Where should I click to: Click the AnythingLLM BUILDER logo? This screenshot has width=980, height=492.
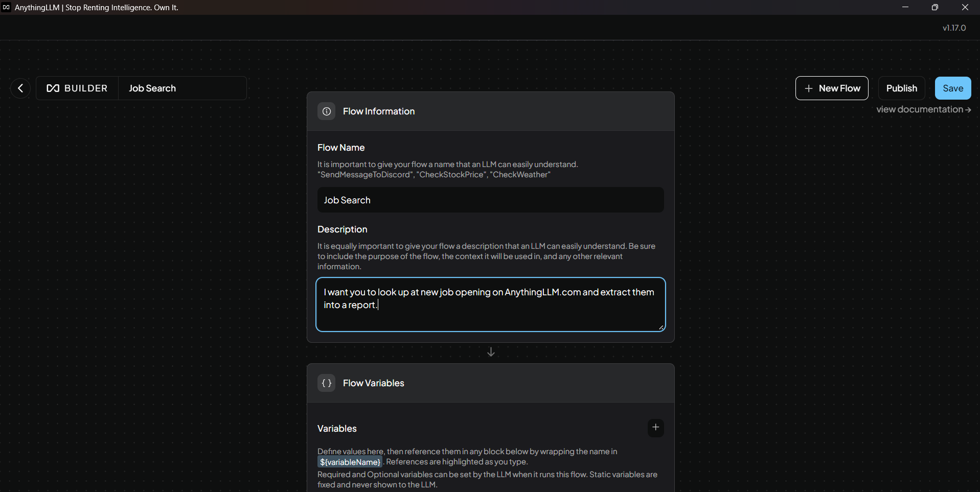tap(77, 88)
